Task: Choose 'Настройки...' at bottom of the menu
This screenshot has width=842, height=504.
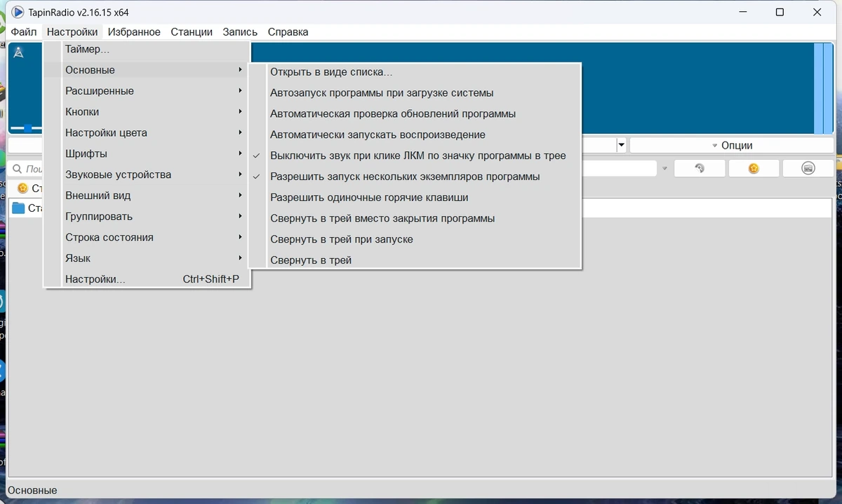Action: click(x=146, y=279)
